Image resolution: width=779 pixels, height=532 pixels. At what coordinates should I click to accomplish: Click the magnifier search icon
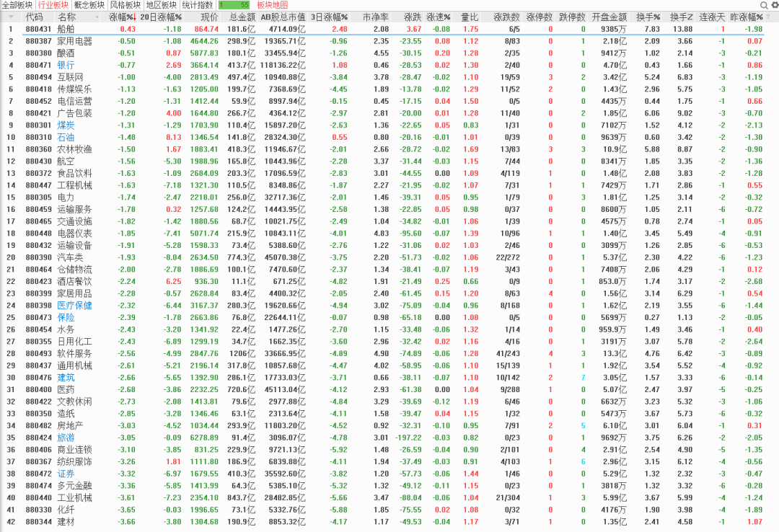(x=764, y=5)
